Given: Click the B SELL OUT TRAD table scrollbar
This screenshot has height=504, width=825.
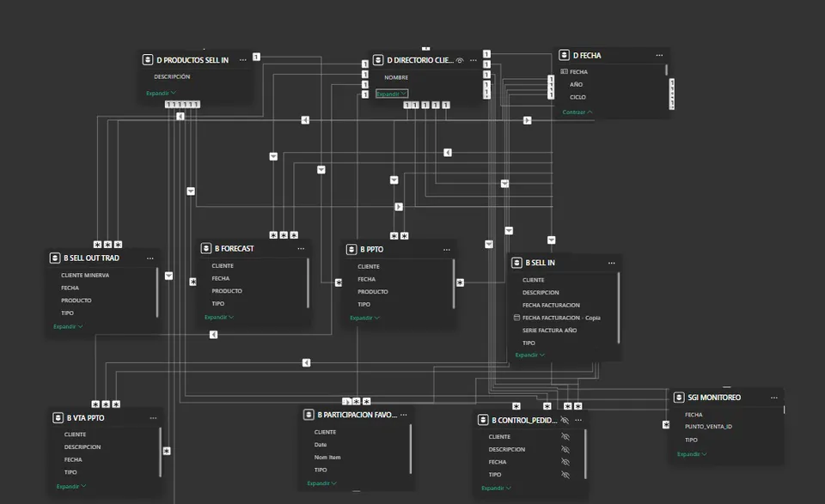Looking at the screenshot, I should 156,292.
